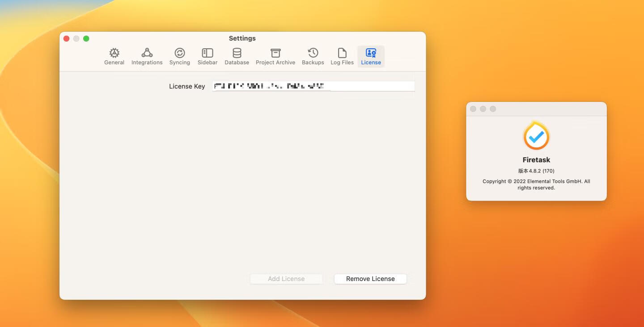Screen dimensions: 644x327
Task: Switch to the Syncing settings tab
Action: [x=179, y=57]
